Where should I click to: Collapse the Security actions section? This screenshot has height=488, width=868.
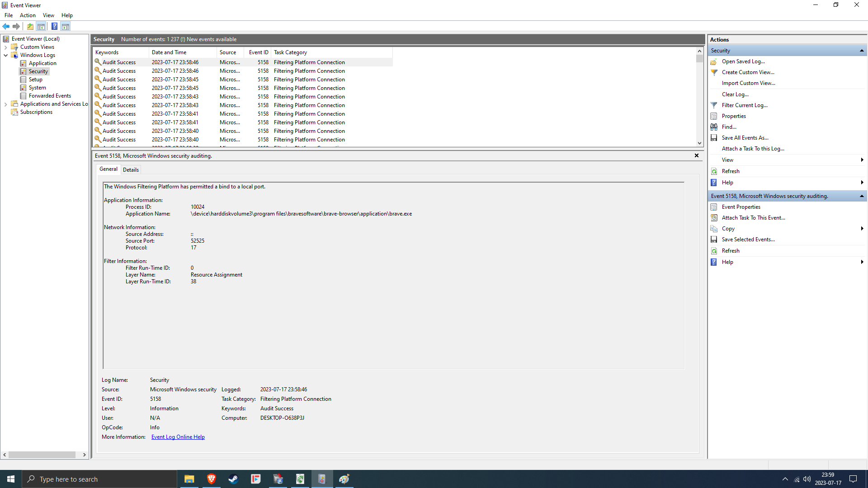pos(862,51)
